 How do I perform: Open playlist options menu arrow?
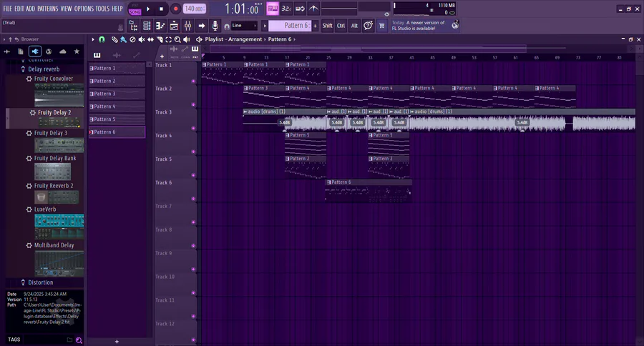coord(93,39)
